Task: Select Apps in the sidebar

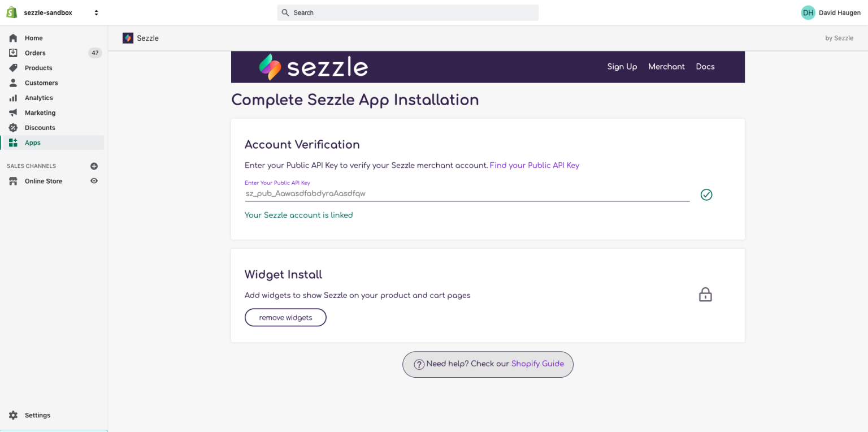Action: (33, 142)
